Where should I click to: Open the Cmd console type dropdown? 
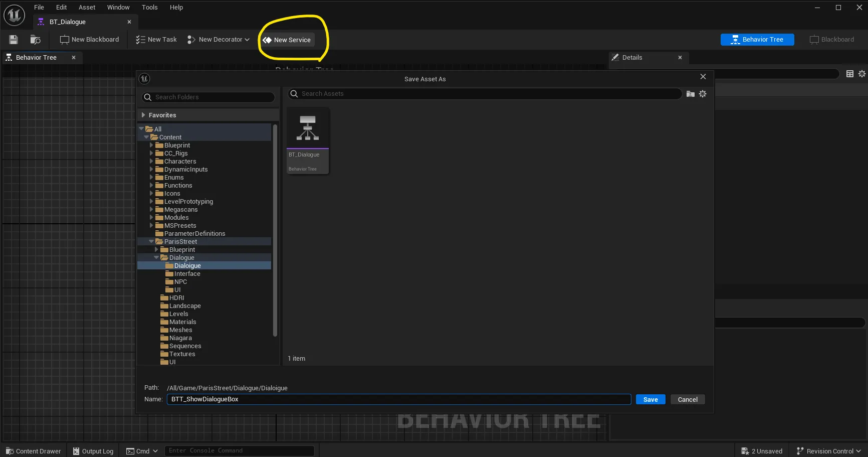[142, 451]
